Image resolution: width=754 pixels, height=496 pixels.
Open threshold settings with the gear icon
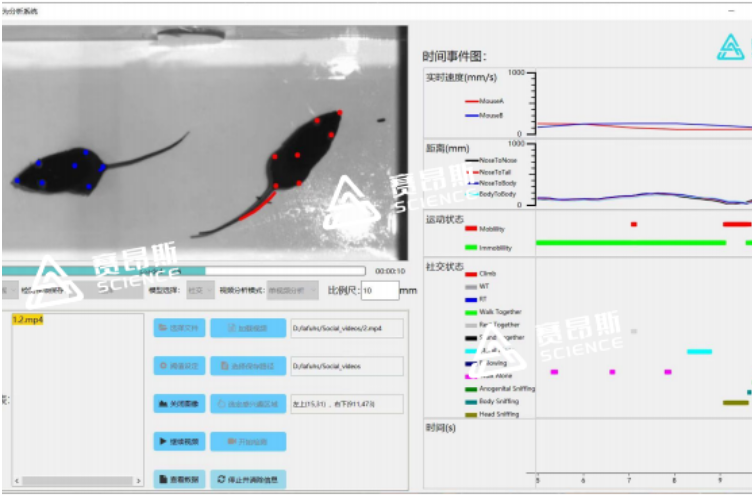[179, 366]
